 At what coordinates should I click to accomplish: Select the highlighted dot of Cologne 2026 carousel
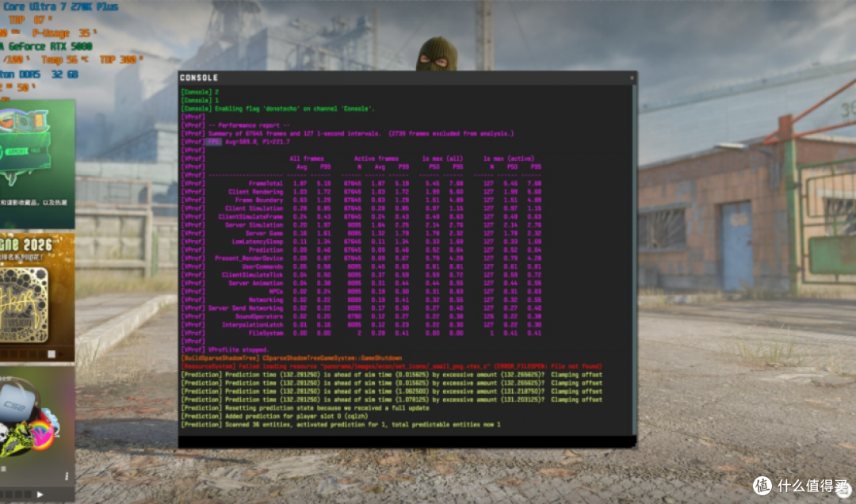pos(52,354)
